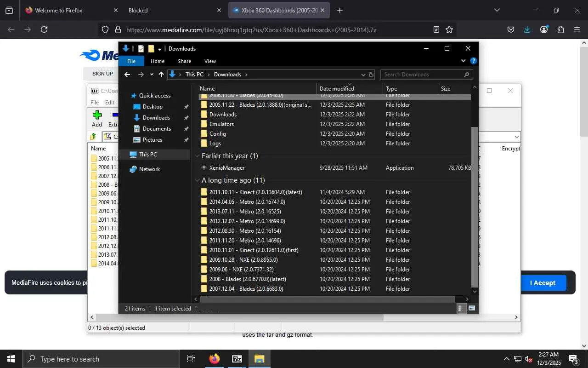Screen dimensions: 588x368
Task: Switch Explorer to large thumbnails view
Action: click(x=472, y=309)
